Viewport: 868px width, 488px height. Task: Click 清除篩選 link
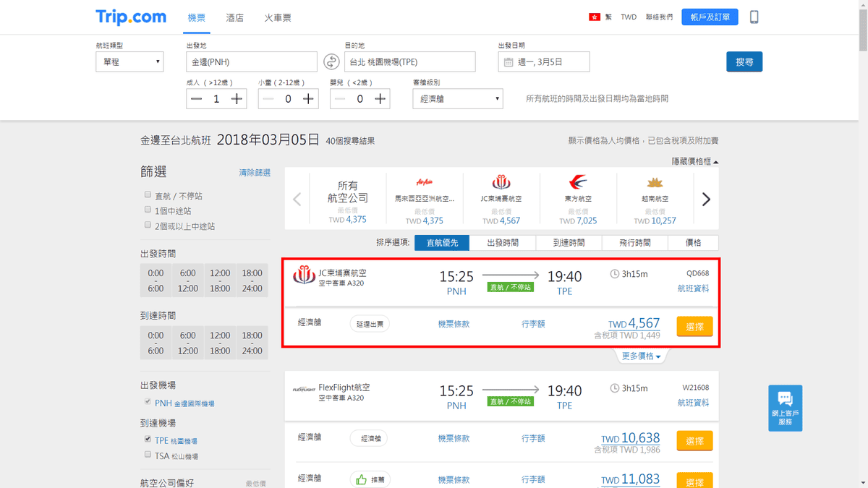click(x=255, y=173)
